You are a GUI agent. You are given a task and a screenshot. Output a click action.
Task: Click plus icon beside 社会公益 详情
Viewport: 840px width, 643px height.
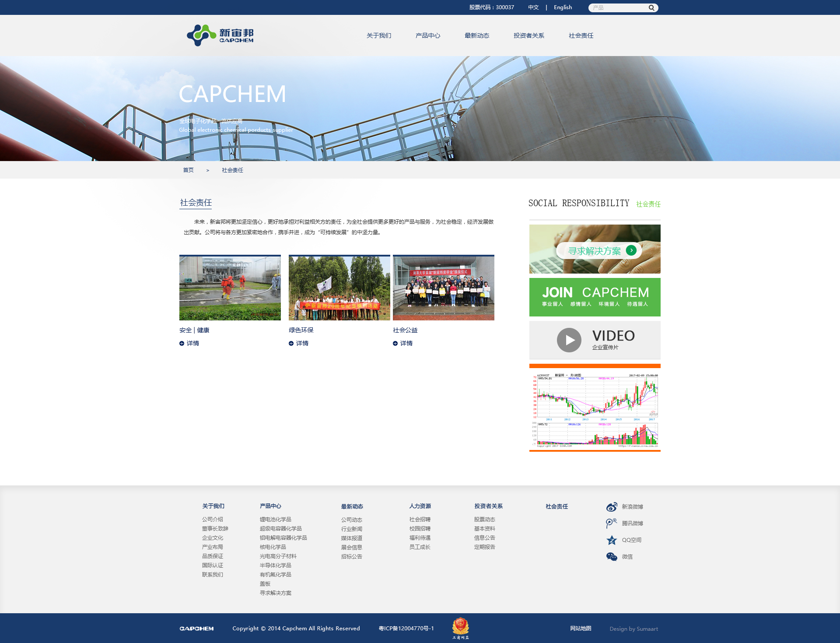point(395,344)
